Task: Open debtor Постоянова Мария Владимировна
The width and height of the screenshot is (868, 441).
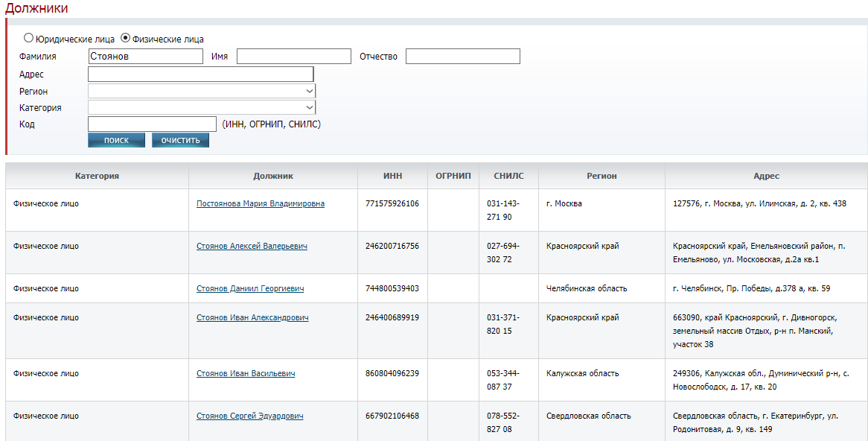Action: [x=260, y=203]
